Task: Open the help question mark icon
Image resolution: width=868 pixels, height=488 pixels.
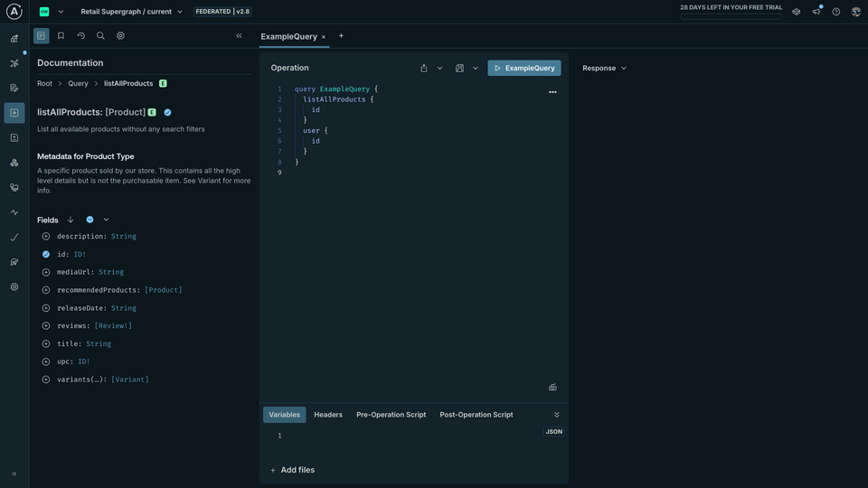Action: tap(835, 12)
